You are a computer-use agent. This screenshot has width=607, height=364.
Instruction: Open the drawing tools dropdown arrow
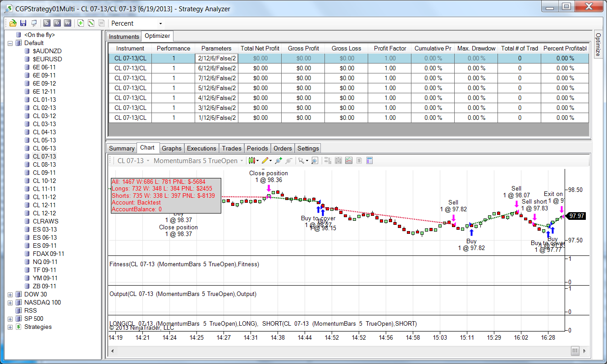click(271, 161)
